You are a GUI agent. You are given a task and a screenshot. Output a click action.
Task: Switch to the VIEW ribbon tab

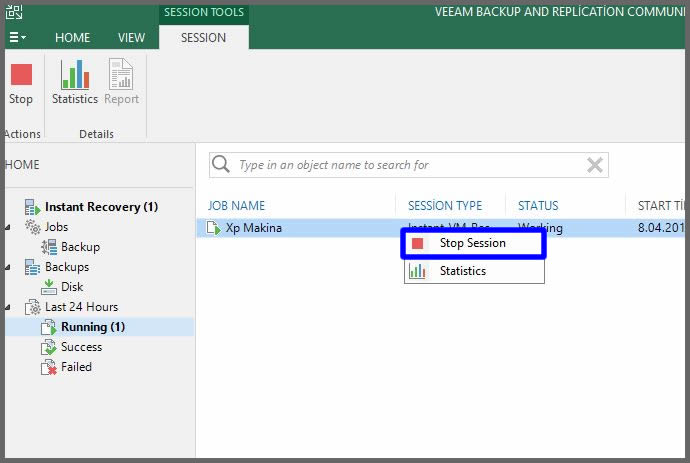[x=131, y=38]
